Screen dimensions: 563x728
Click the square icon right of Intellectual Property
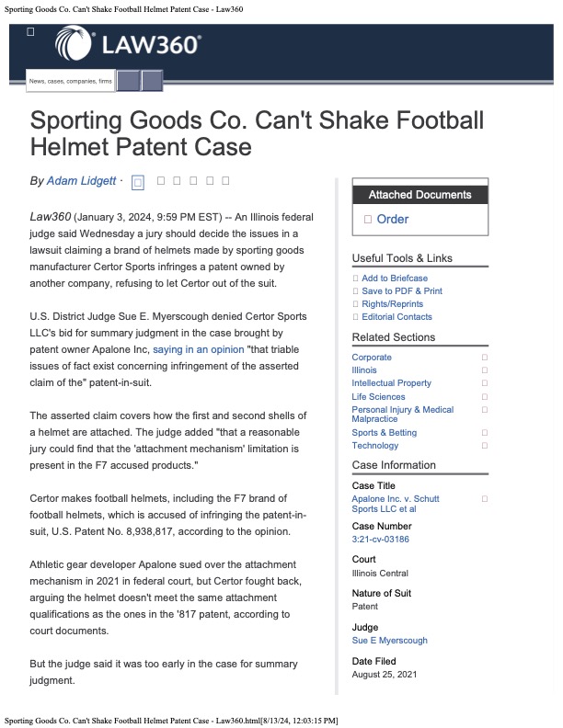(x=484, y=382)
